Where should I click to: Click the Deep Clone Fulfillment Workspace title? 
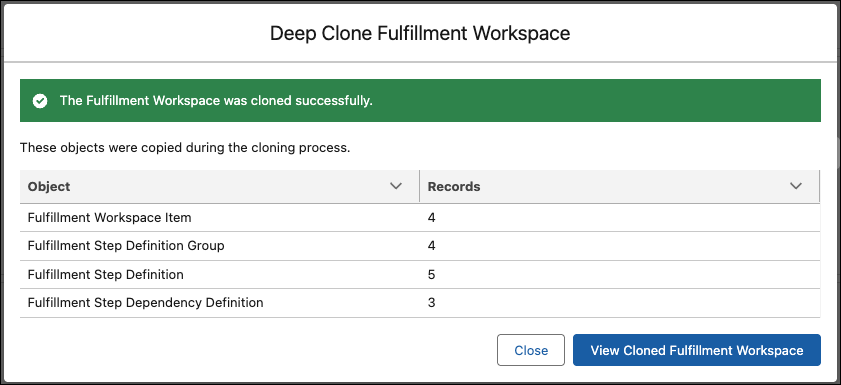(x=420, y=33)
